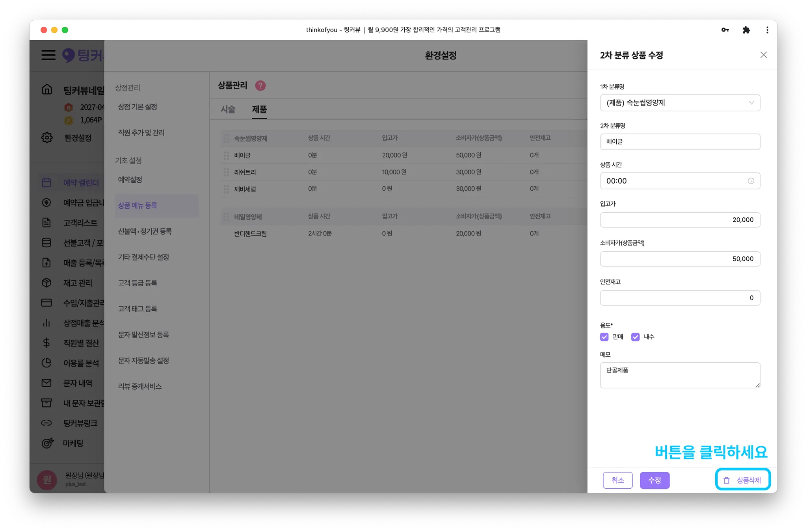The width and height of the screenshot is (807, 532).
Task: Click the help question mark icon
Action: coord(260,85)
